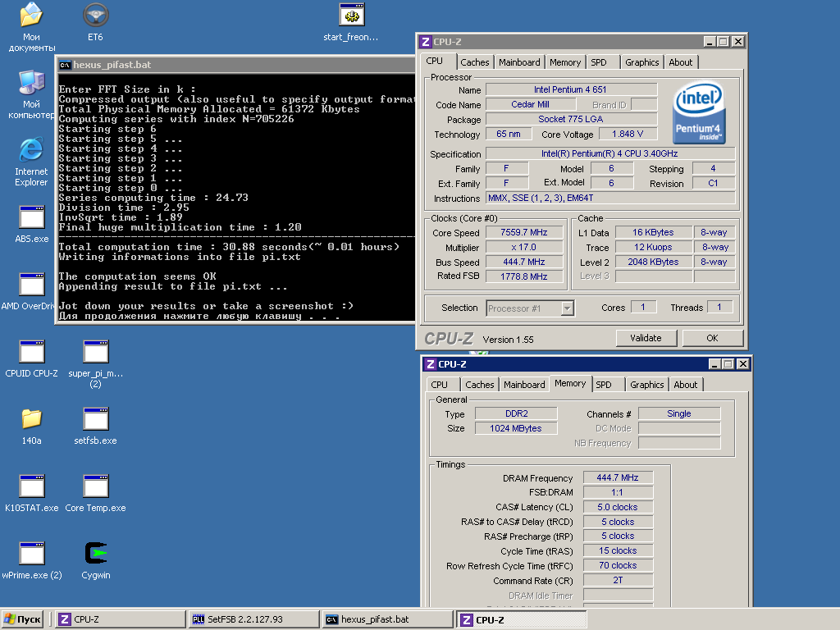
Task: Open the Graphics tab in upper CPU-Z window
Action: click(x=641, y=62)
